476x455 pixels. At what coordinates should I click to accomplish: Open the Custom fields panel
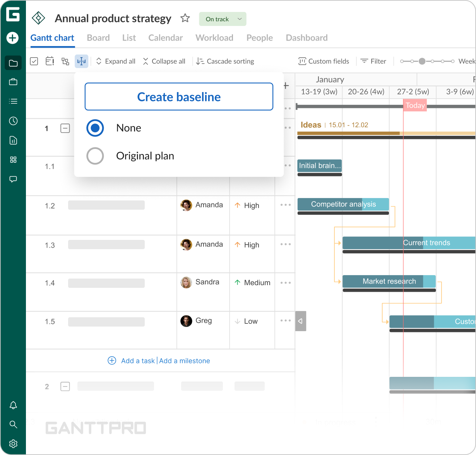[x=324, y=61]
